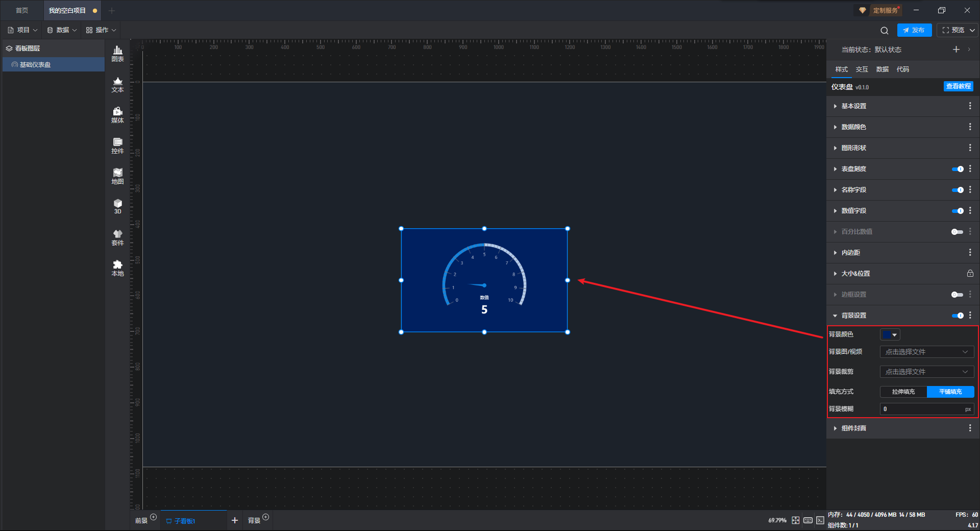Open the 项目 menu
Screen dimensions: 980x531
point(22,30)
